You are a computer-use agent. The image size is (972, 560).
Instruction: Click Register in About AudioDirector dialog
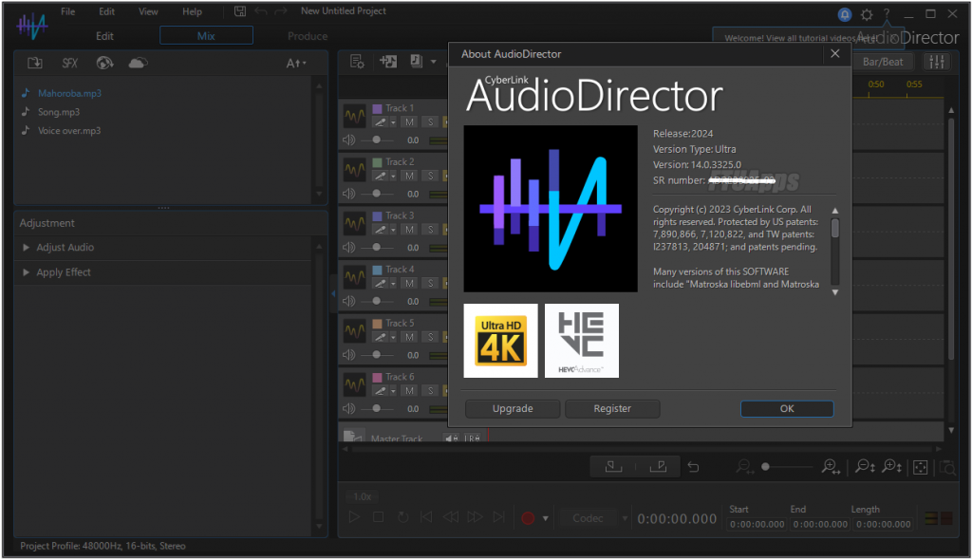612,409
